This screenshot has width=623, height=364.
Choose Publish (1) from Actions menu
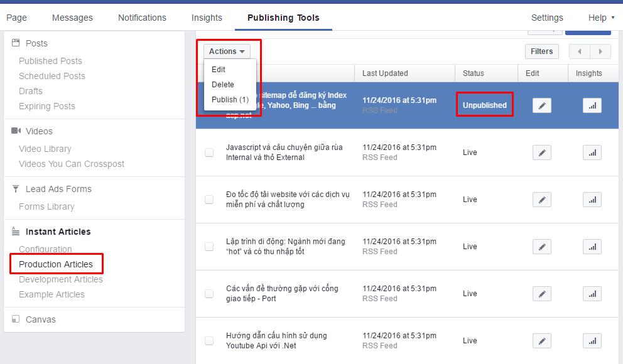[x=230, y=100]
